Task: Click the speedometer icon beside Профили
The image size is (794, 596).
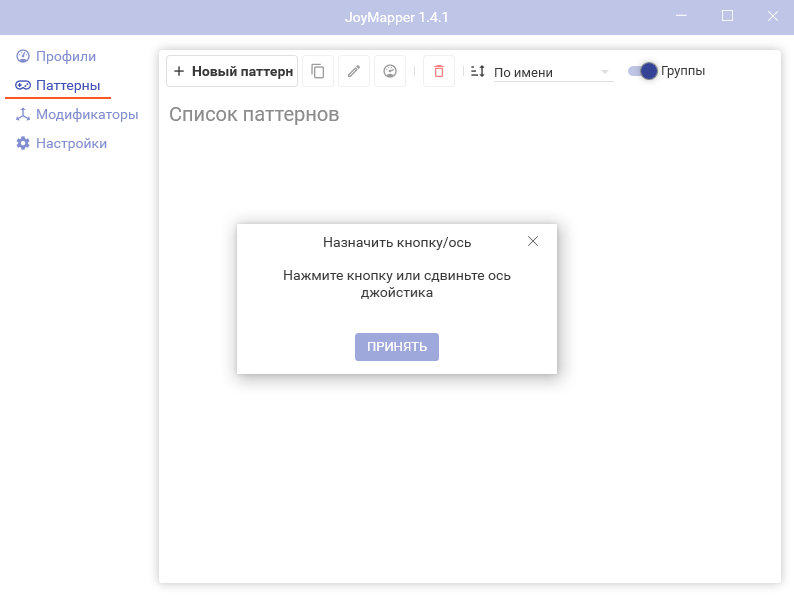Action: [23, 56]
